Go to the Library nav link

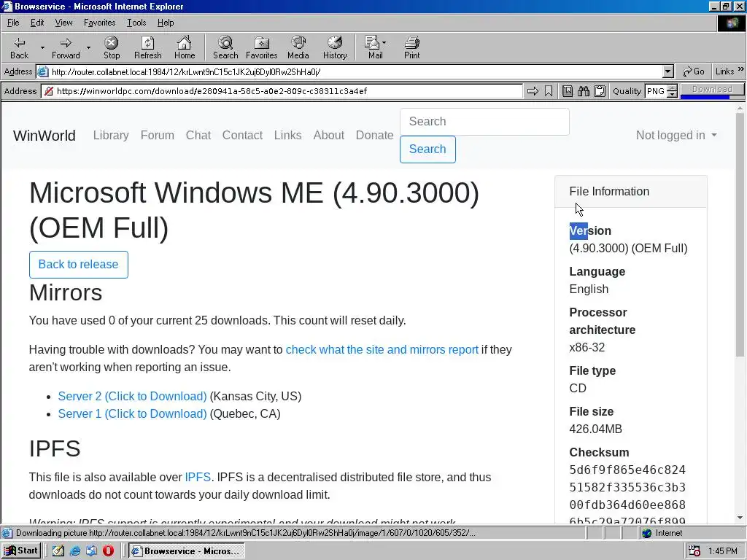(x=111, y=135)
